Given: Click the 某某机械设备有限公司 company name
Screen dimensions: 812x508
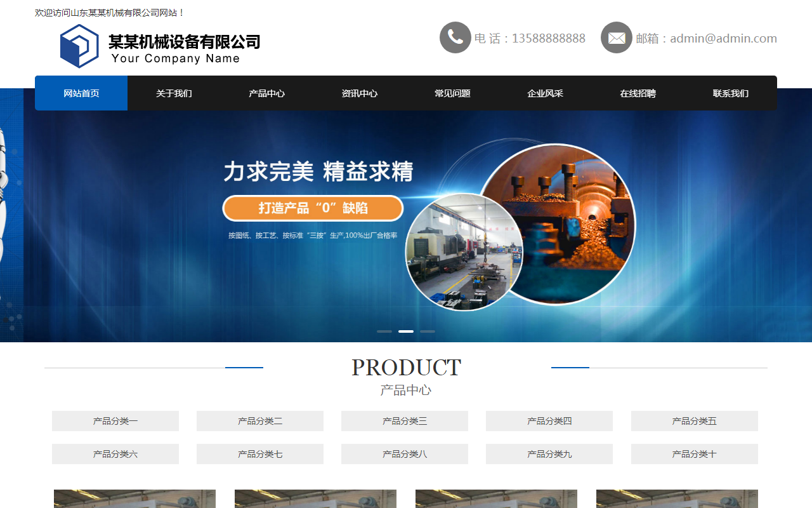Looking at the screenshot, I should (185, 42).
